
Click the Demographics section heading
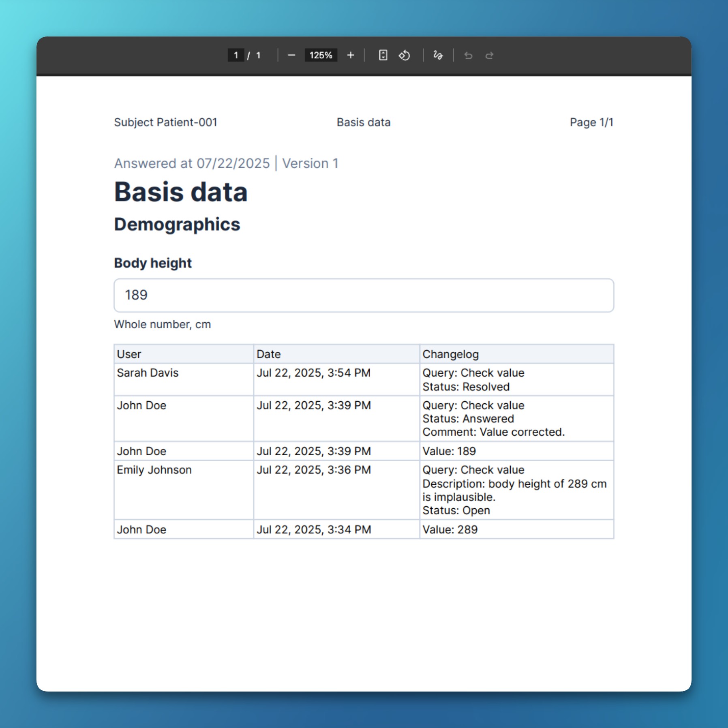177,224
